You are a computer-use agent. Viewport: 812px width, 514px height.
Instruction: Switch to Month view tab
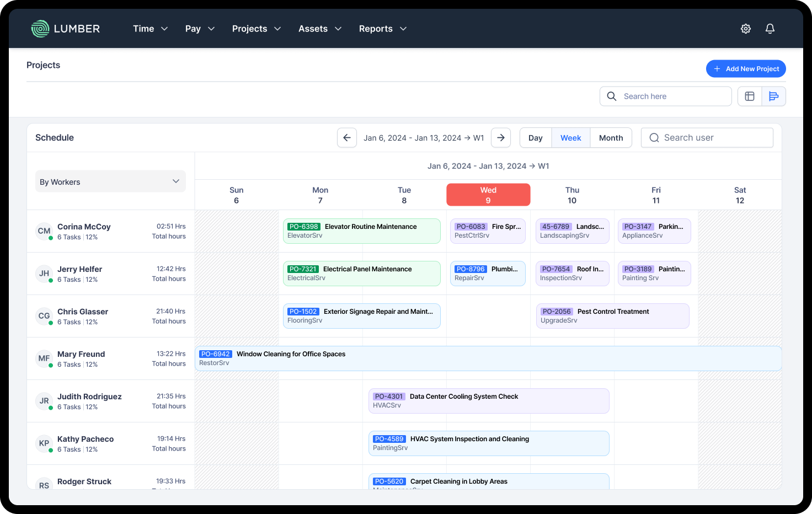point(611,138)
